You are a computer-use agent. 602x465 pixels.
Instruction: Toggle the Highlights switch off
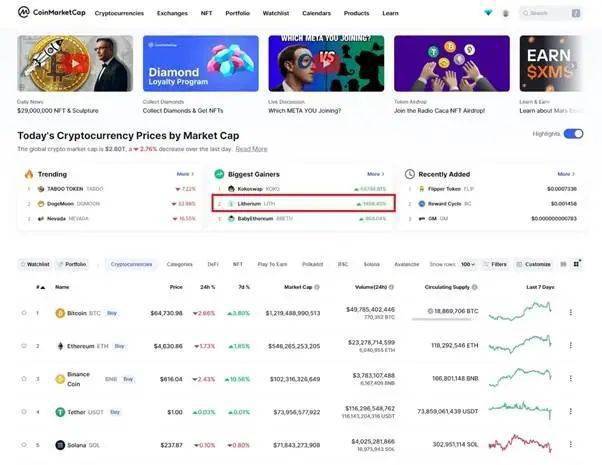(573, 134)
